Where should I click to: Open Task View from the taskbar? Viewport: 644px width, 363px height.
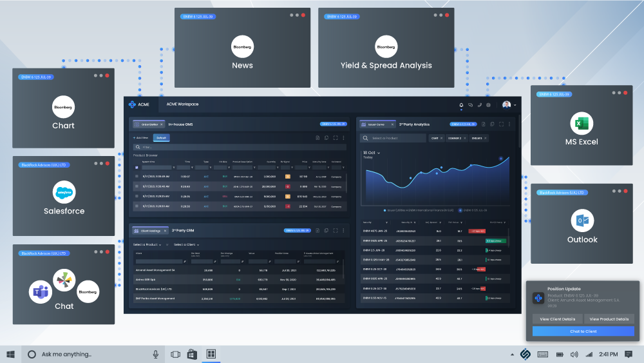tap(175, 354)
